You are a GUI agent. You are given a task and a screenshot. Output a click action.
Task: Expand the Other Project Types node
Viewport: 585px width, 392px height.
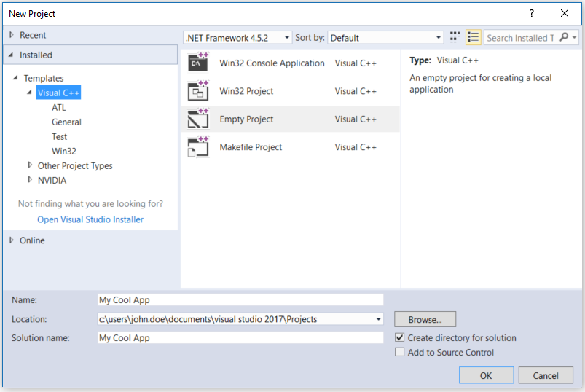[30, 165]
